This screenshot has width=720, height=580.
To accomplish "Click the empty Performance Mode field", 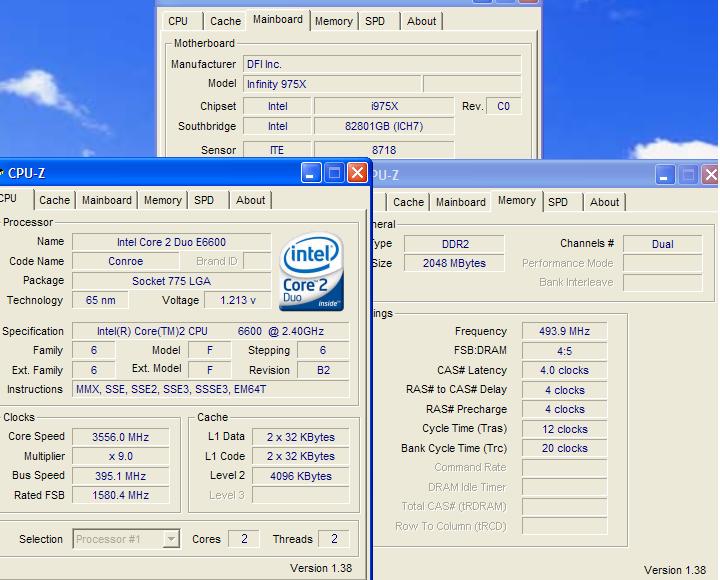I will click(x=663, y=263).
